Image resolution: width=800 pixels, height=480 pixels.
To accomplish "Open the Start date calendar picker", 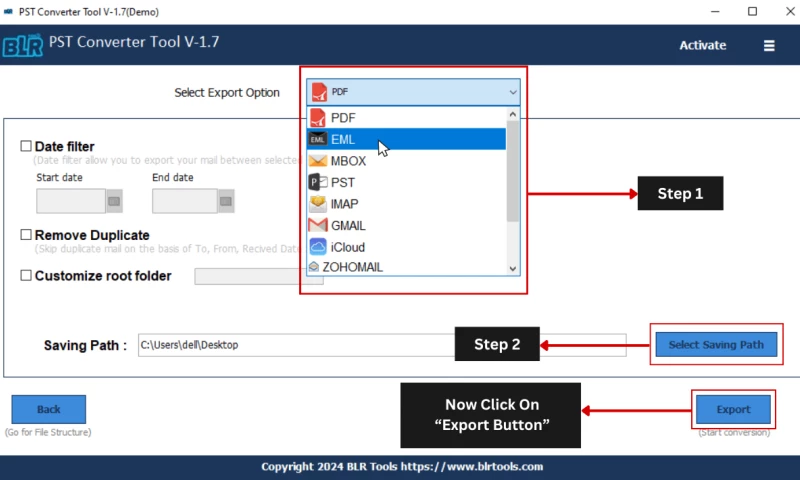I will coord(114,201).
